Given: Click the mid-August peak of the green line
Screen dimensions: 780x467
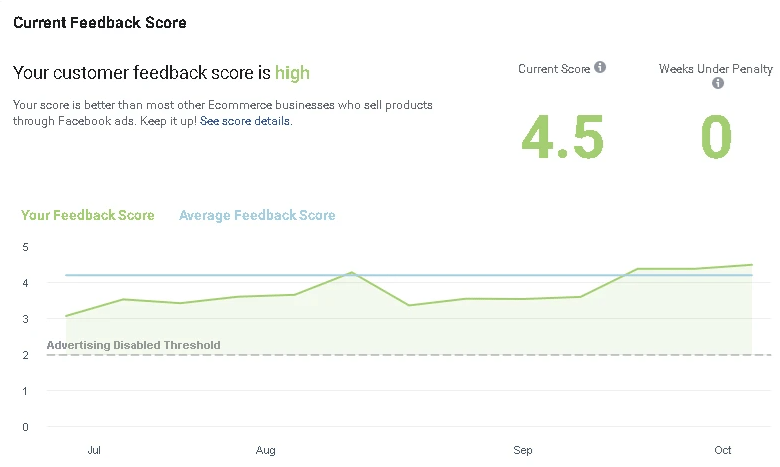Looking at the screenshot, I should [x=351, y=272].
